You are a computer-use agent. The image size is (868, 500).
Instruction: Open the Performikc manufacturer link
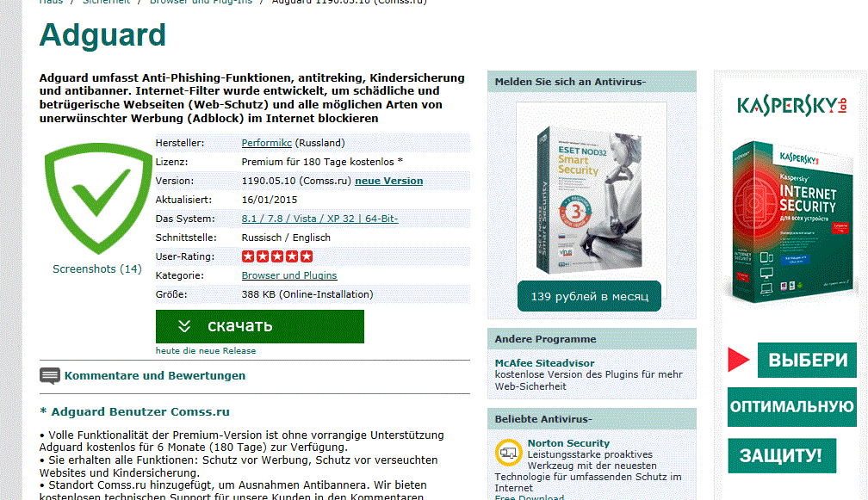click(x=266, y=143)
